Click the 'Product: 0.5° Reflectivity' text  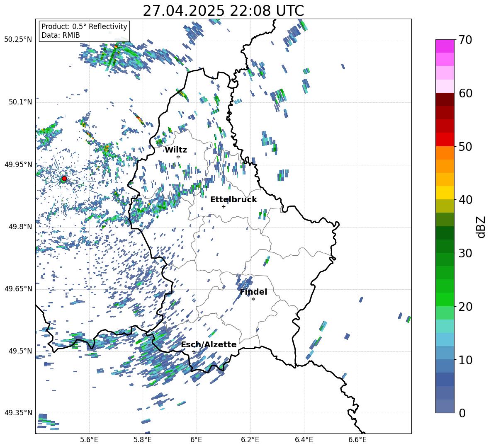coord(84,27)
